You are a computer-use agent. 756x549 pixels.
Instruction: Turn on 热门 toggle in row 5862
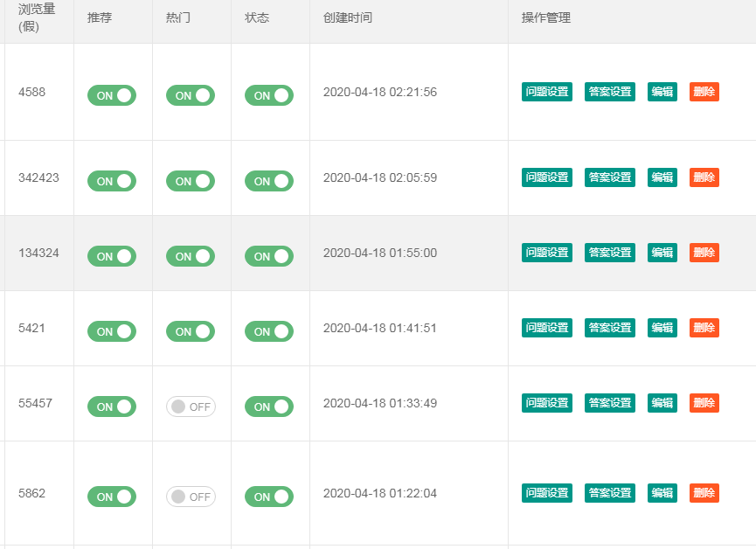(x=191, y=497)
